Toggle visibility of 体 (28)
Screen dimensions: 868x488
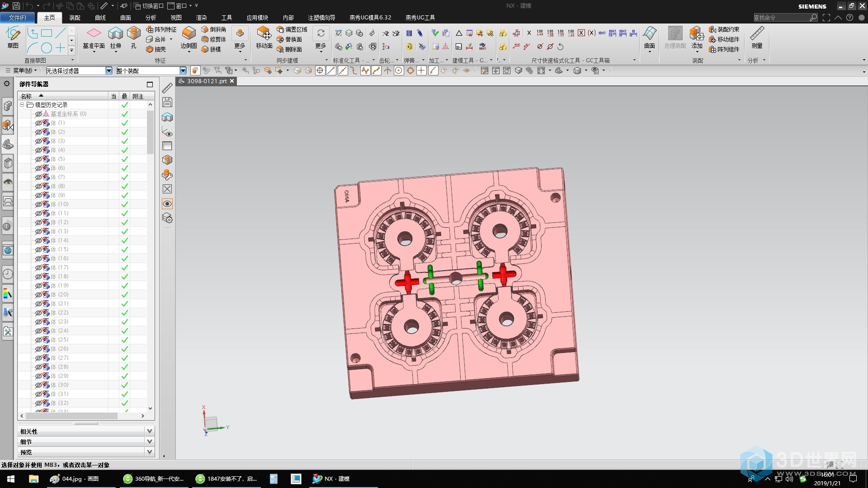coord(38,367)
